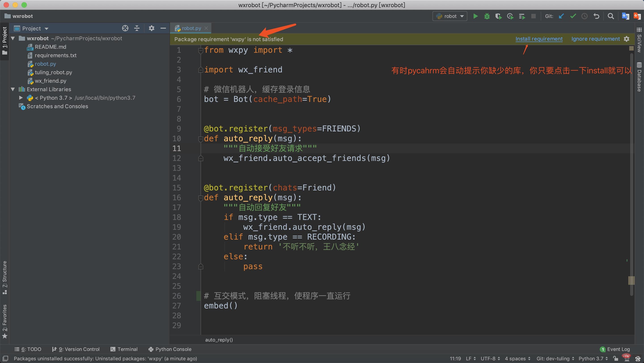Screen dimensions: 644x363
Task: Click the Ignore requirement link
Action: tap(595, 39)
